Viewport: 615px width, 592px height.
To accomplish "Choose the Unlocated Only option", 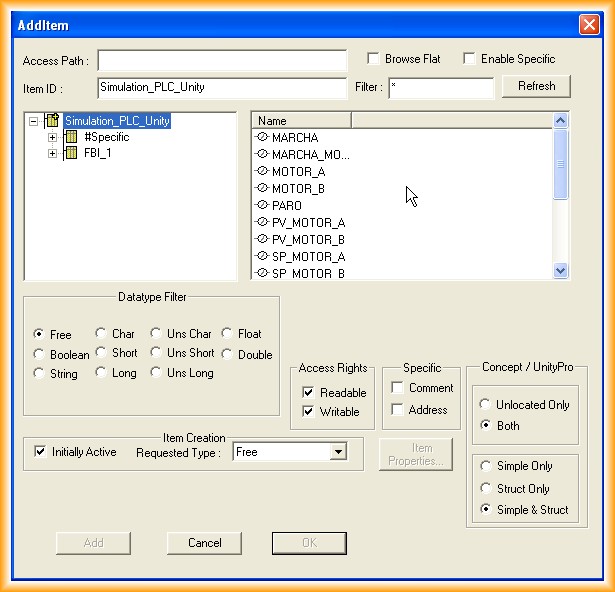I will pos(486,405).
